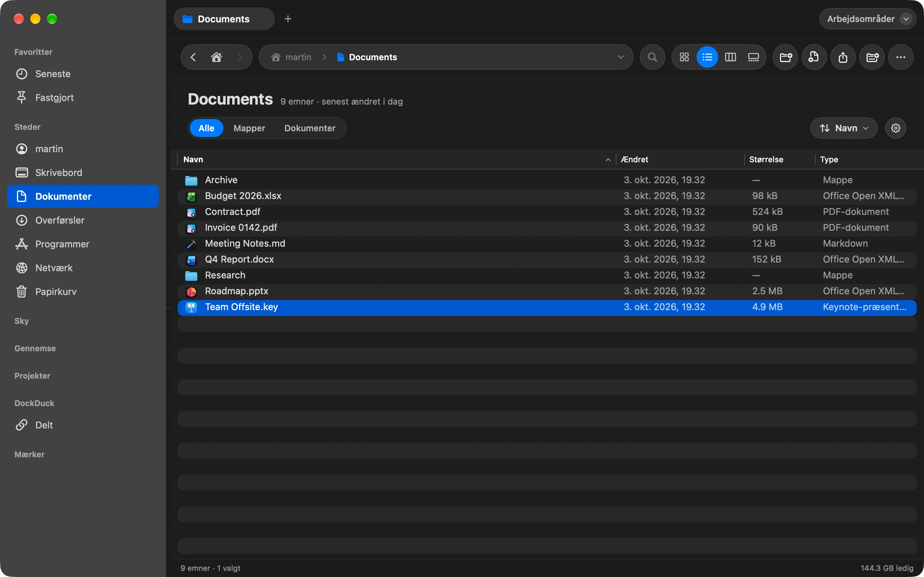Add a new tab
Screen dimensions: 924x577
(288, 19)
